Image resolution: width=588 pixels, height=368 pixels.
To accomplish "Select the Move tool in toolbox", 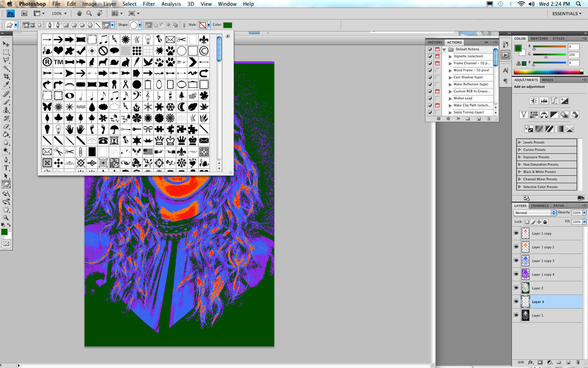I will [6, 44].
